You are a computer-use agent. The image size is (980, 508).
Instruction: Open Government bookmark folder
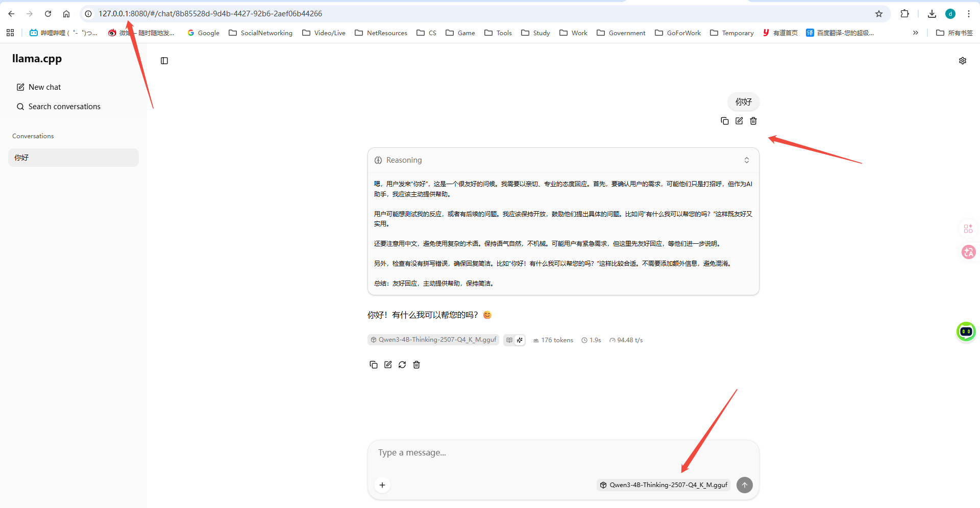[621, 33]
